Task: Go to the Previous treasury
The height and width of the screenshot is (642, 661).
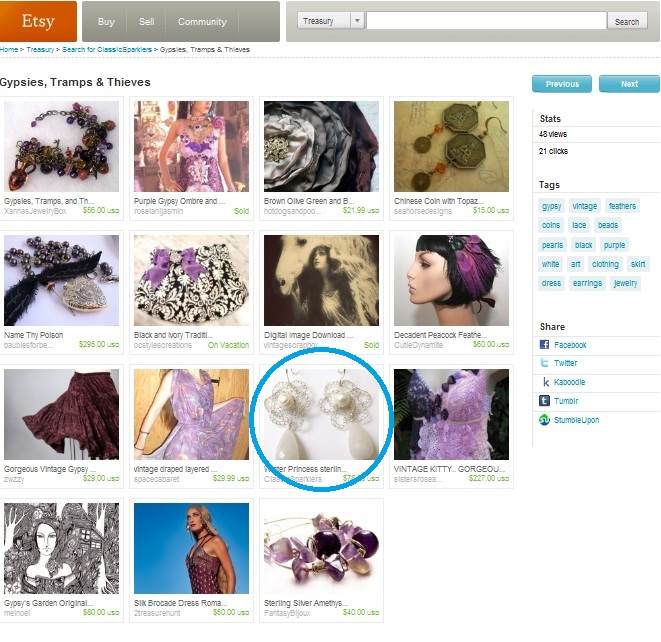Action: pyautogui.click(x=562, y=84)
